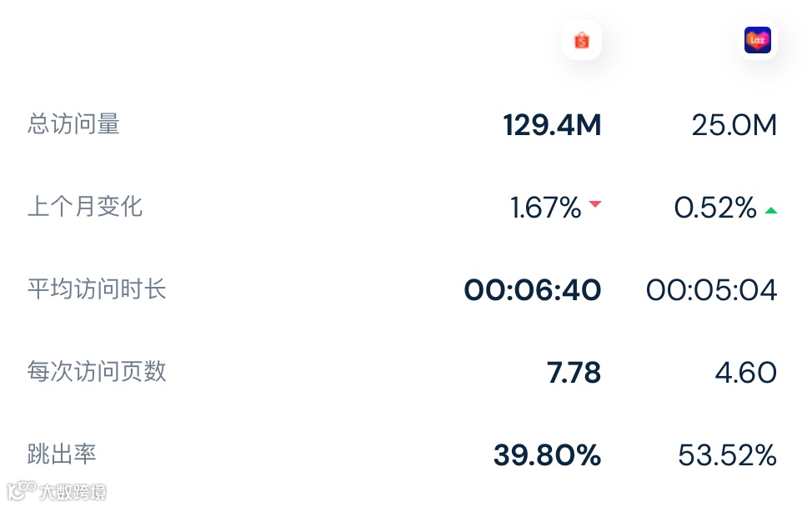The image size is (812, 507).
Task: Click Lazada pages per visit 4.60
Action: coord(745,373)
